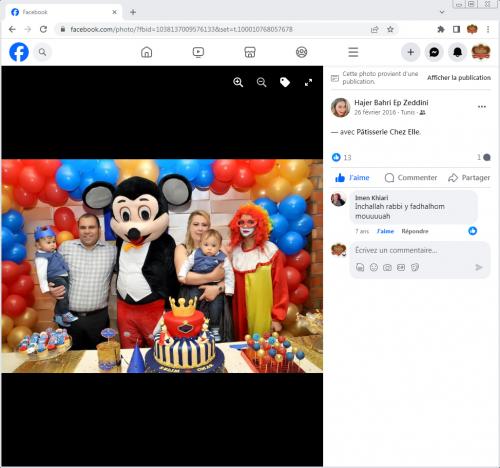Click the Écrivez un commentaire field
This screenshot has height=468, width=500.
coord(396,250)
